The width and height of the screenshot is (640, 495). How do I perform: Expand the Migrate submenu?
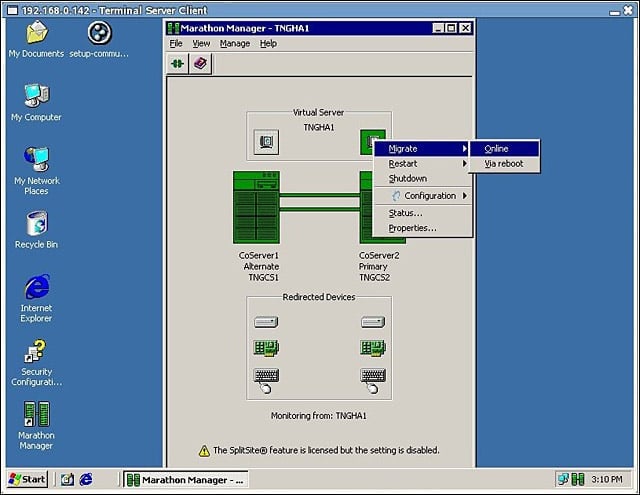[422, 149]
